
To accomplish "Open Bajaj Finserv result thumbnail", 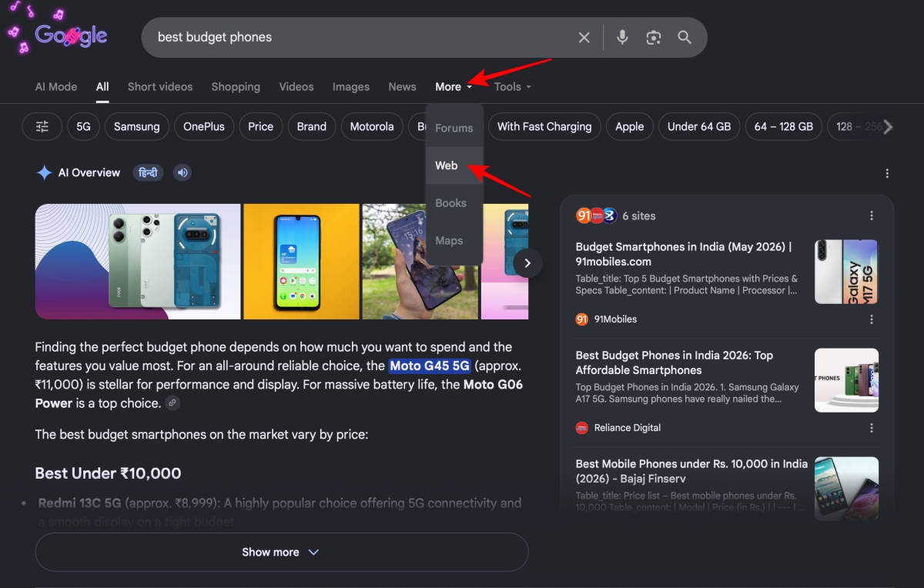I will tap(846, 489).
